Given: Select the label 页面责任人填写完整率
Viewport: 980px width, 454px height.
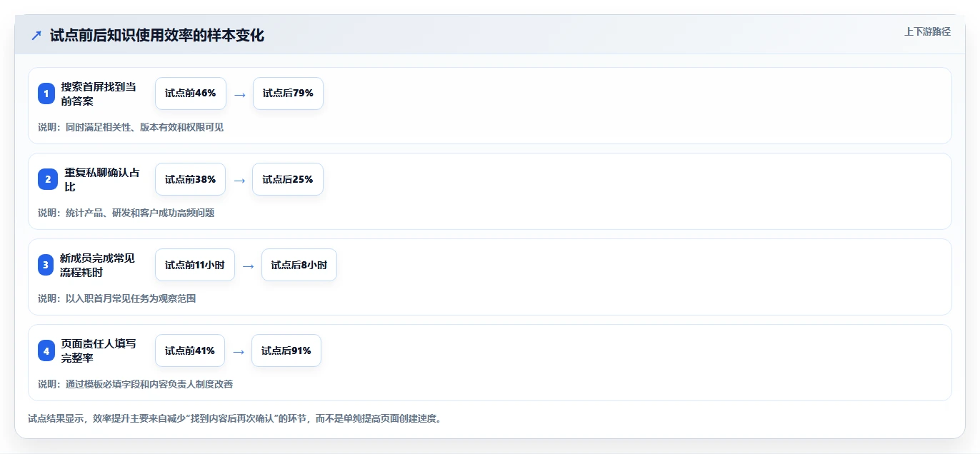Looking at the screenshot, I should click(x=99, y=350).
